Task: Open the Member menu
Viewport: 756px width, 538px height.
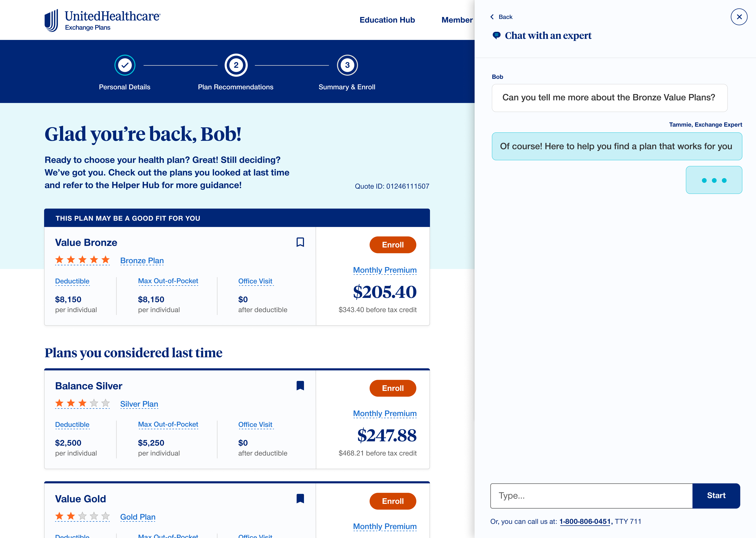Action: coord(457,20)
